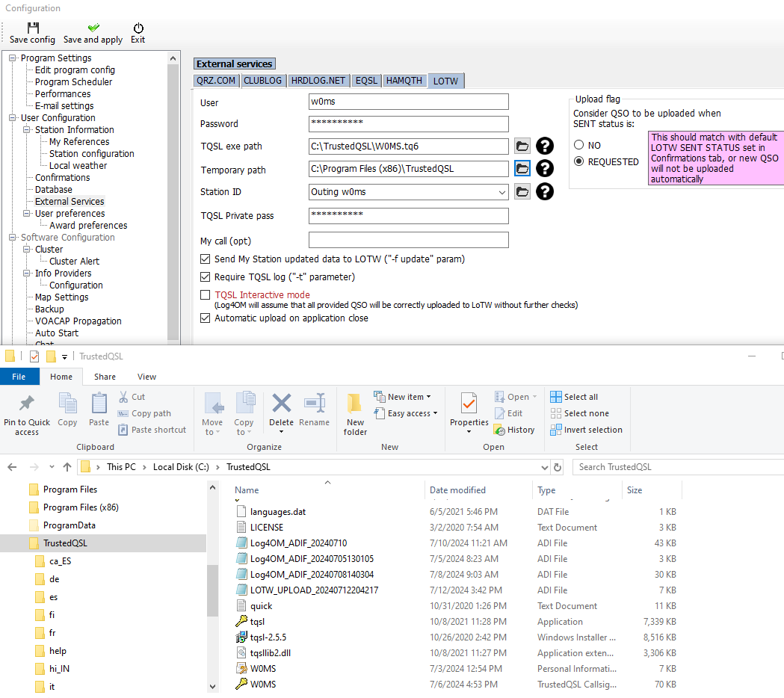
Task: Open Easy access dropdown in Explorer
Action: tap(406, 413)
